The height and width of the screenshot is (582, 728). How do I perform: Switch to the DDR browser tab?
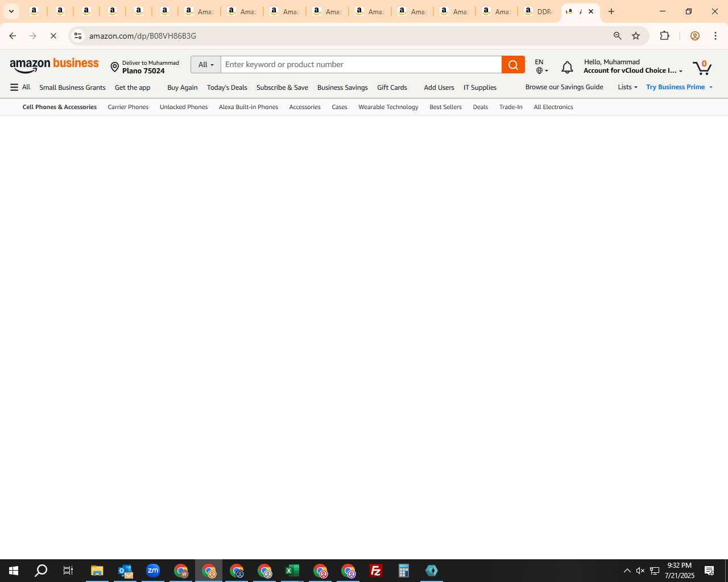point(539,11)
